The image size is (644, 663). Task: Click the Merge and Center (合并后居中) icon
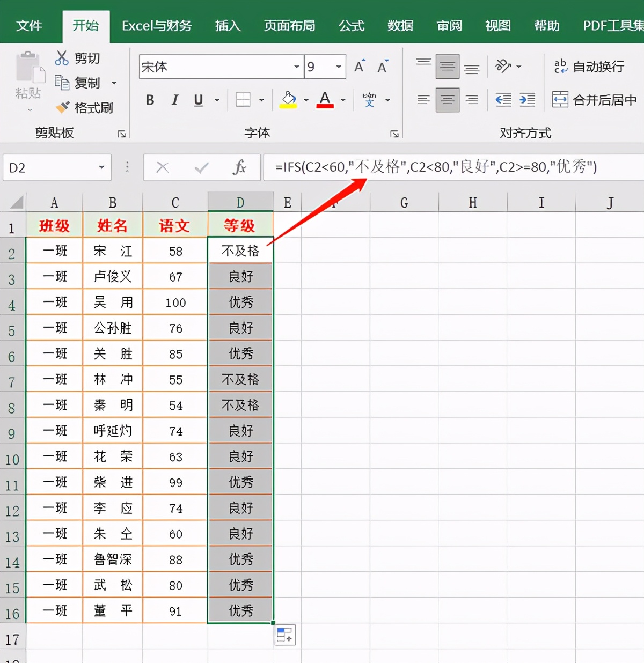pyautogui.click(x=560, y=100)
